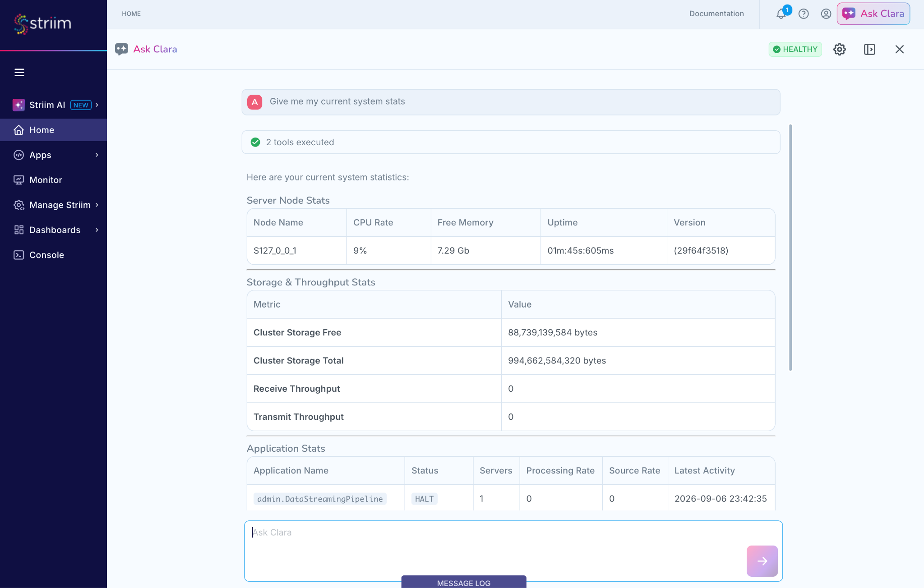The image size is (924, 588).
Task: Click the user avatar A on message
Action: (255, 102)
